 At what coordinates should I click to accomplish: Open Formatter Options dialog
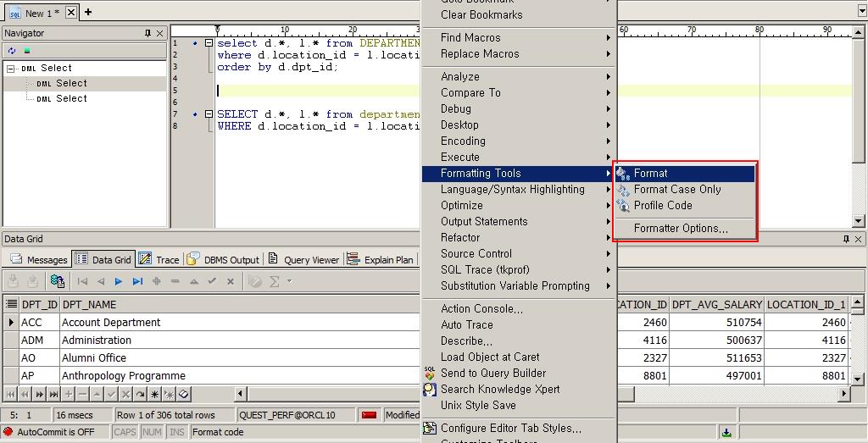pos(680,229)
